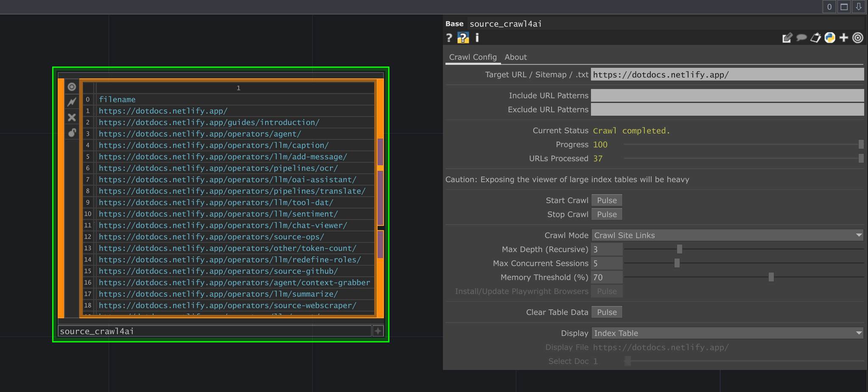
Task: Click the pencil edit icon on the parameter dialog
Action: (x=787, y=38)
